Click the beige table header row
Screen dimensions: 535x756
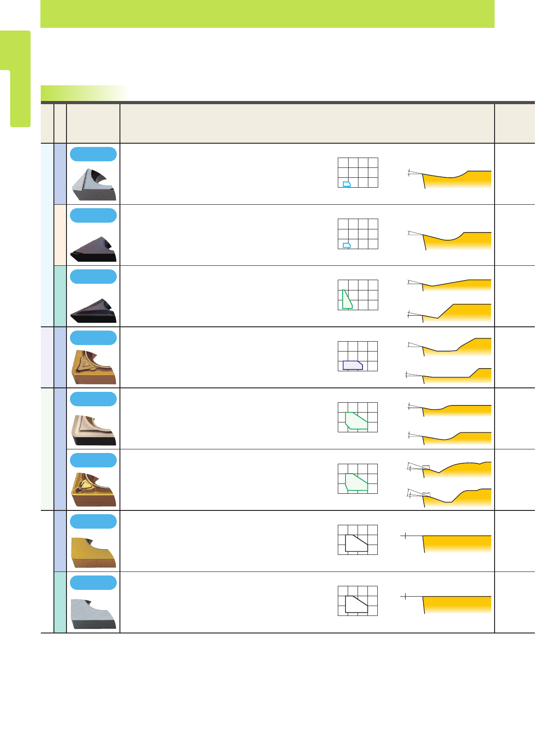287,123
